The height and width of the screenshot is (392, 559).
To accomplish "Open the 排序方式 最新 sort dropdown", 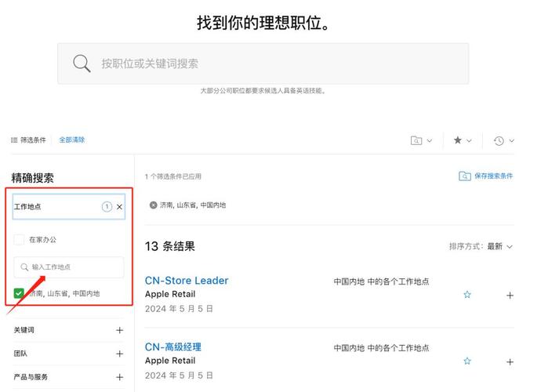I will click(x=481, y=246).
